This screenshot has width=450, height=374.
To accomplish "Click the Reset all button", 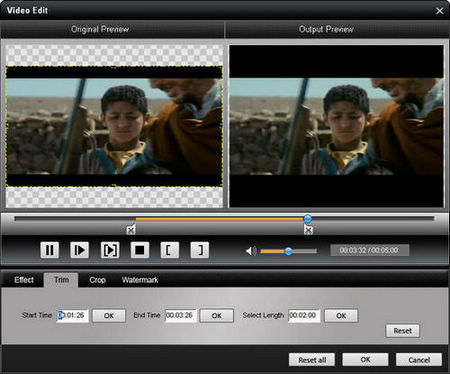I will coord(312,360).
